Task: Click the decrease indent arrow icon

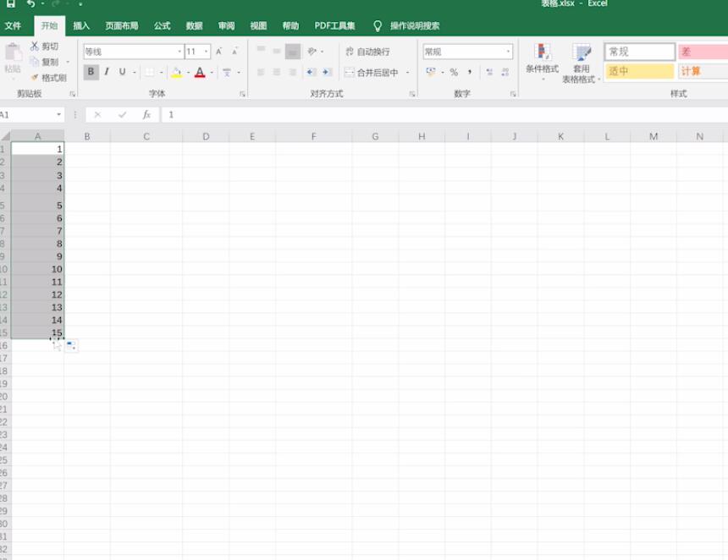Action: pyautogui.click(x=311, y=72)
